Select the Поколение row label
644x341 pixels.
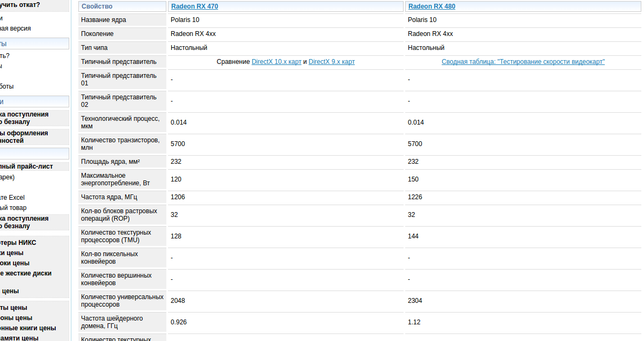click(x=97, y=34)
